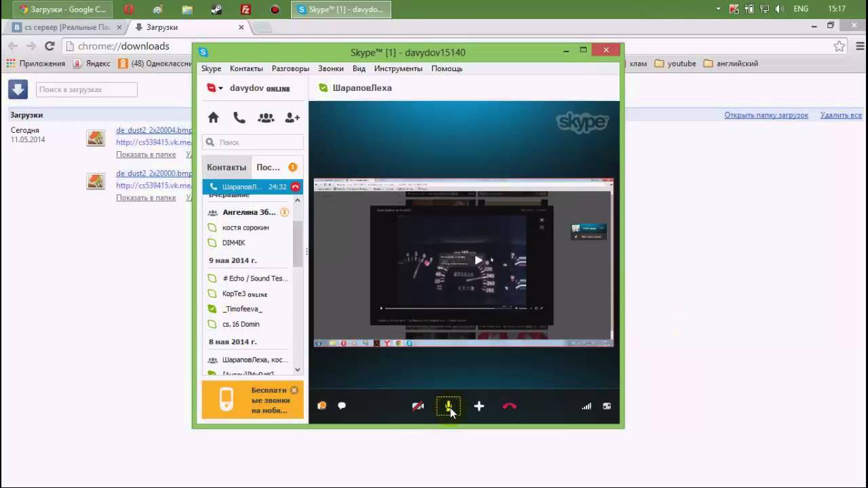Show hidden system tray icons arrow

[719, 9]
